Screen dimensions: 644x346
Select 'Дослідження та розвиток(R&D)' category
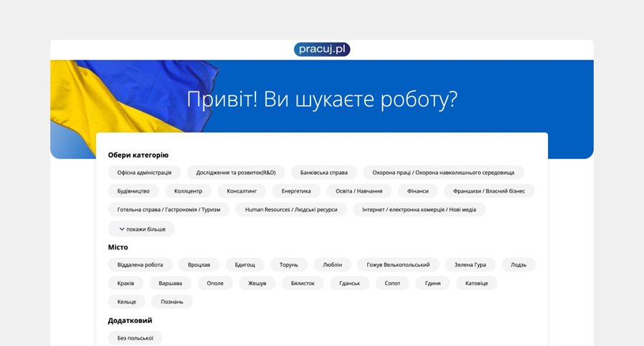pyautogui.click(x=236, y=173)
